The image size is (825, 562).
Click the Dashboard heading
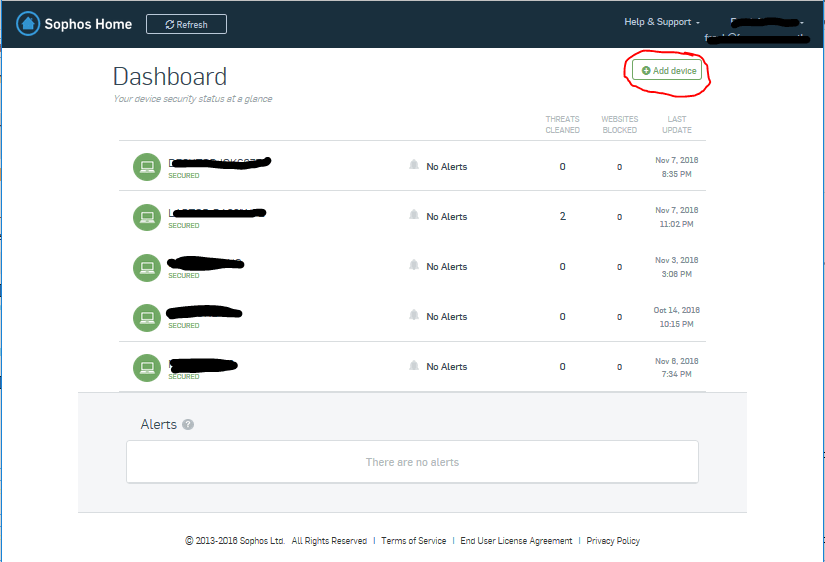[x=170, y=77]
